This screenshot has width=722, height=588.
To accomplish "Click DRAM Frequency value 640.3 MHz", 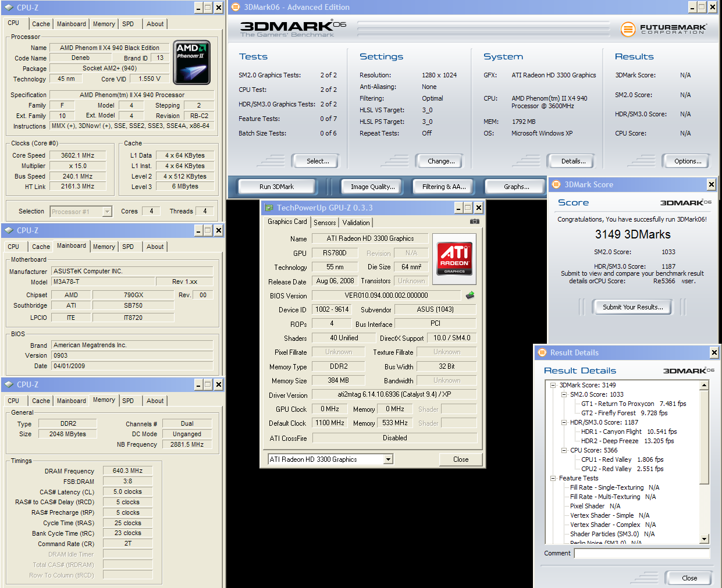I will tap(127, 471).
